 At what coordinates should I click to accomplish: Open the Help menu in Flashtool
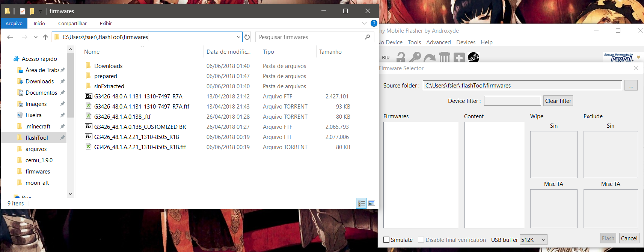click(486, 42)
